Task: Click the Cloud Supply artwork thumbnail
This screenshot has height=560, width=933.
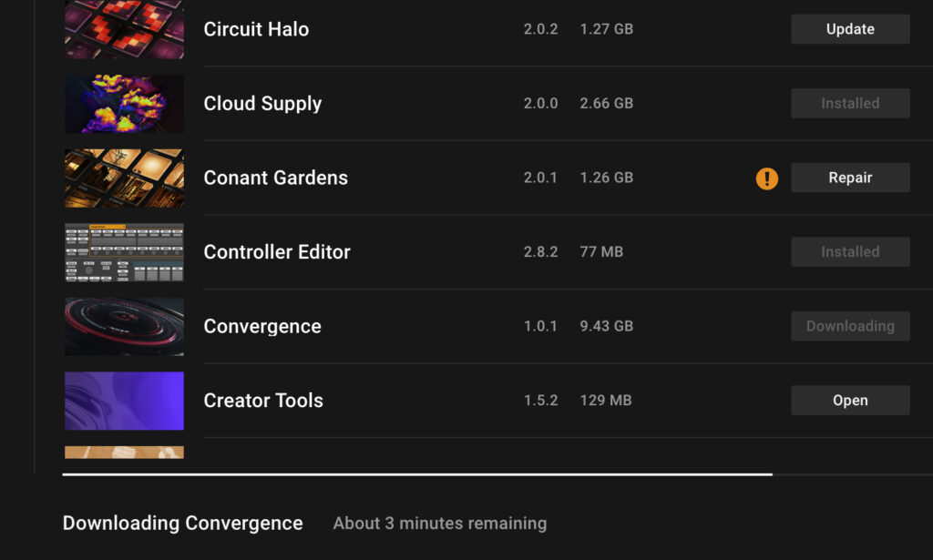Action: coord(124,104)
